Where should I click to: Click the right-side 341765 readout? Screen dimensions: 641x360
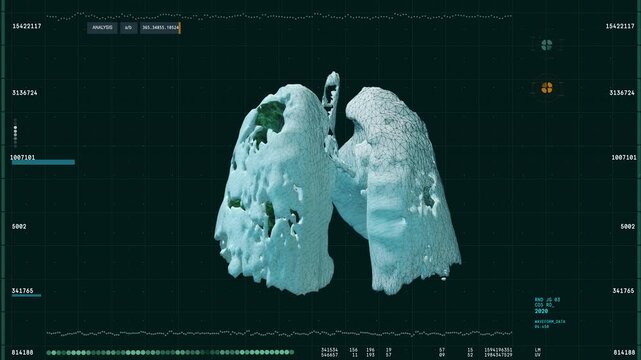click(x=623, y=291)
